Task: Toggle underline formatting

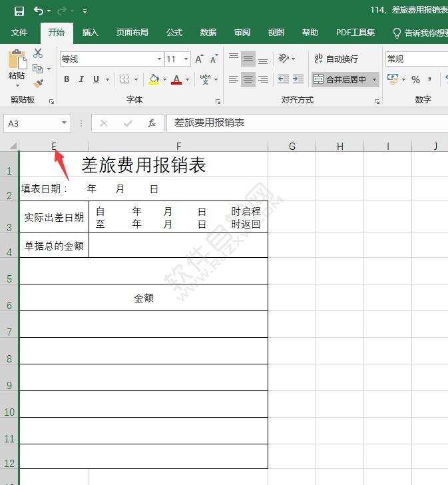Action: [x=96, y=79]
